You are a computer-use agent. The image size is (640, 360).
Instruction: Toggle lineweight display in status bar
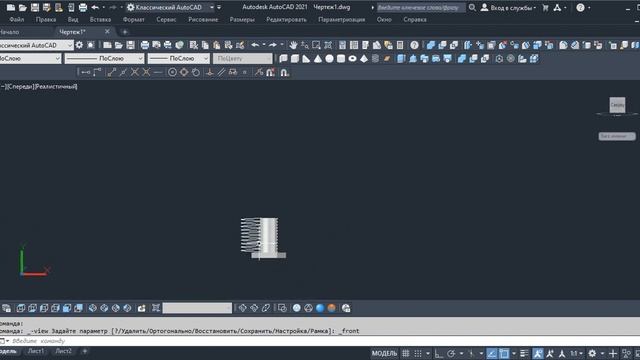[x=524, y=353]
